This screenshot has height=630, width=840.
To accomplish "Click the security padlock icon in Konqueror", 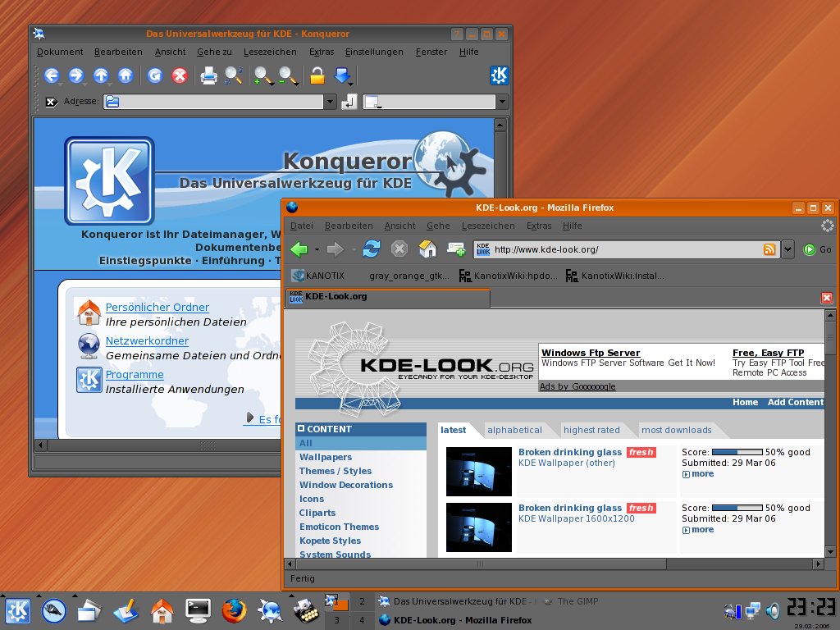I will coord(317,75).
